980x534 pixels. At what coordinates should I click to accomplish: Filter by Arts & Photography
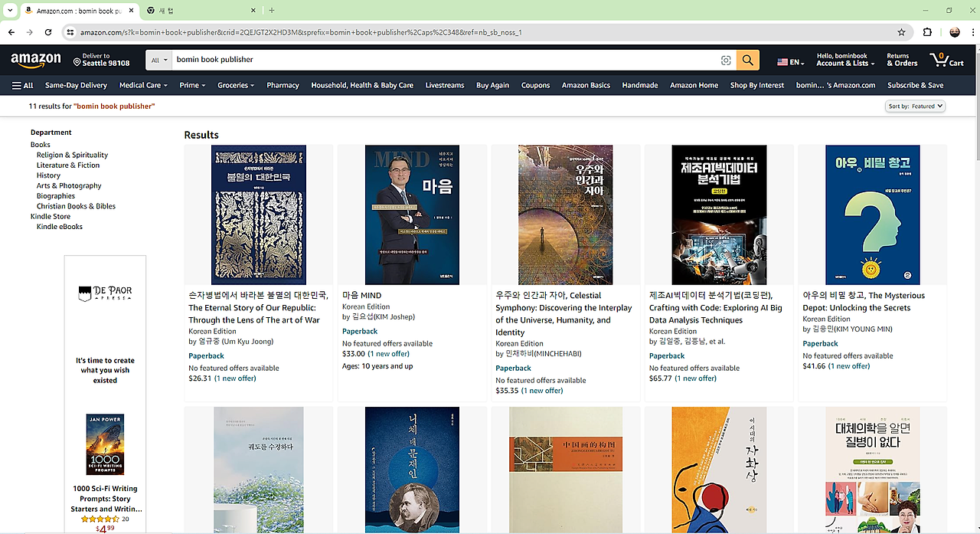coord(69,185)
